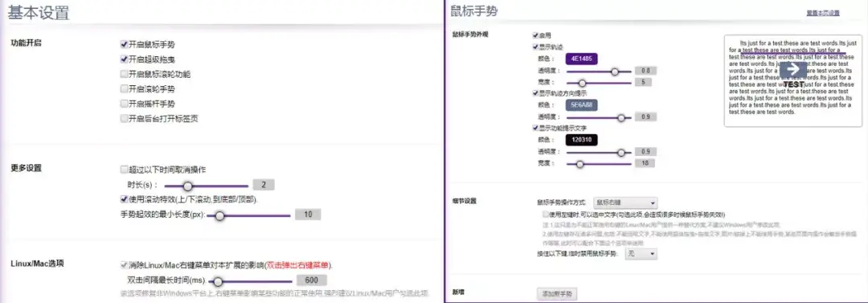Click the direction hint opacity value 0.9
Screen dimensions: 868x303
tap(645, 117)
